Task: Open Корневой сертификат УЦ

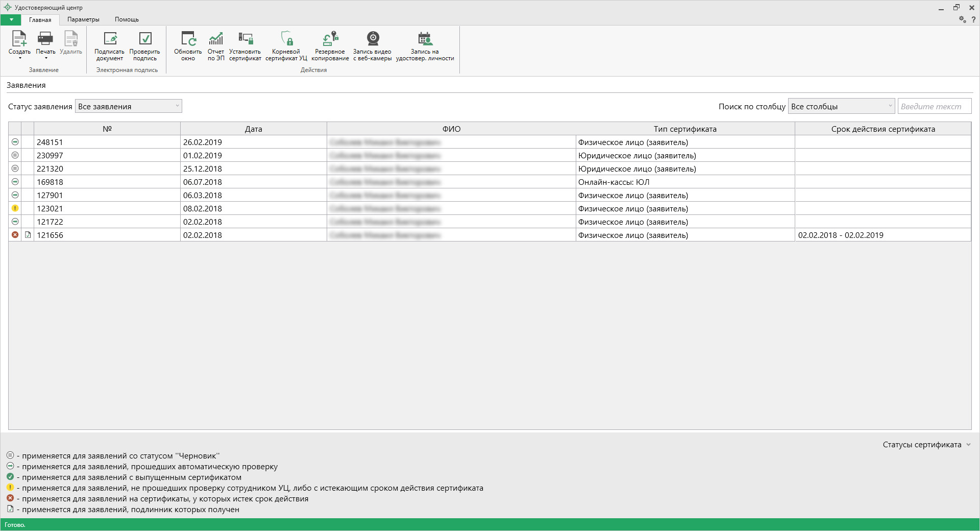Action: (x=286, y=39)
